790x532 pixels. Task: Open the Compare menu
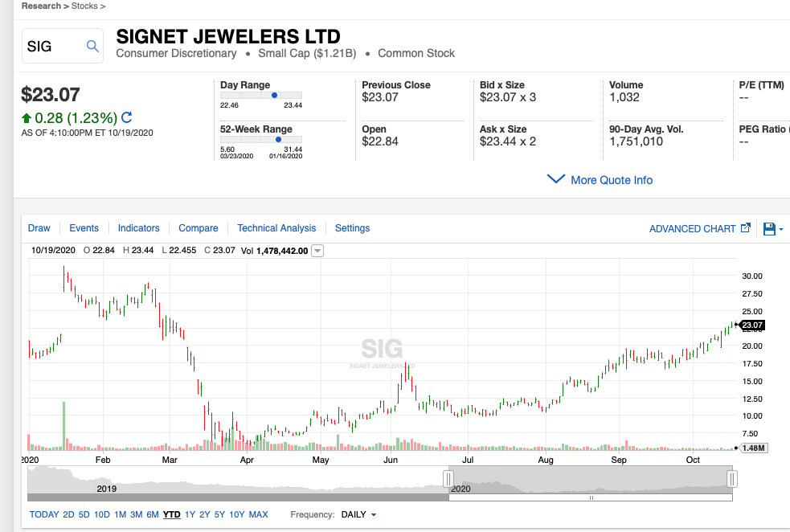[x=198, y=227]
